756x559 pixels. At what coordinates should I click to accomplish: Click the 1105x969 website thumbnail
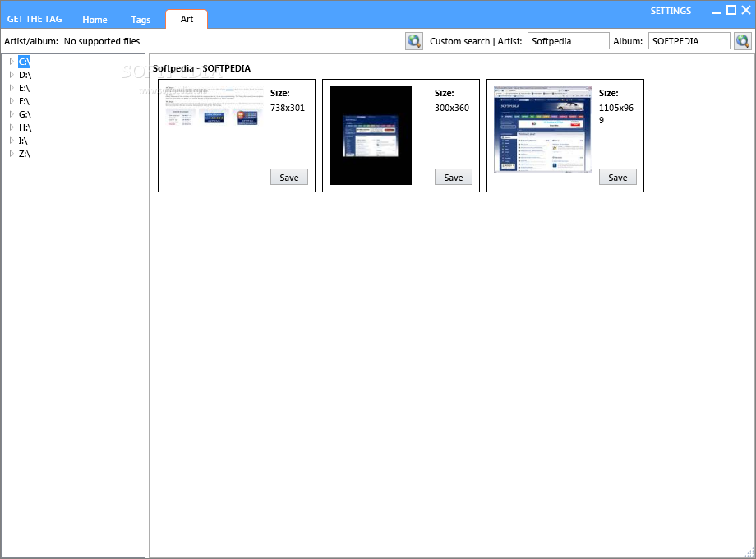click(x=543, y=130)
